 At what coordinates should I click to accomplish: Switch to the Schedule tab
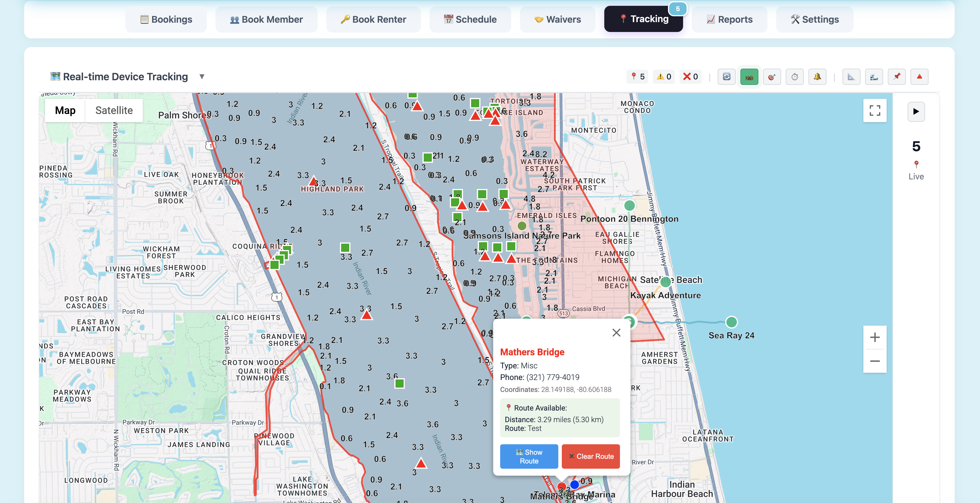tap(470, 19)
